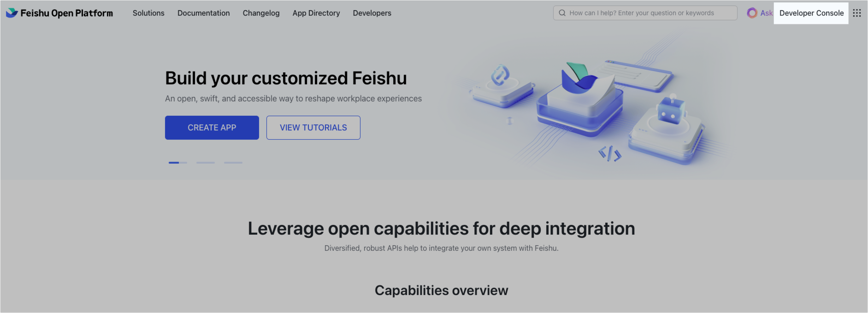Click the search magnifier icon
Screen dimensions: 868x313
(562, 13)
